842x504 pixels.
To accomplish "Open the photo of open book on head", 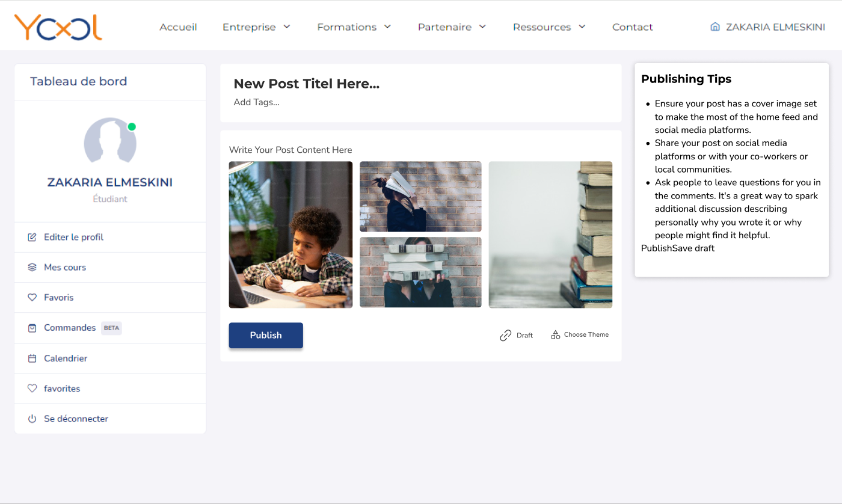I will (x=420, y=196).
